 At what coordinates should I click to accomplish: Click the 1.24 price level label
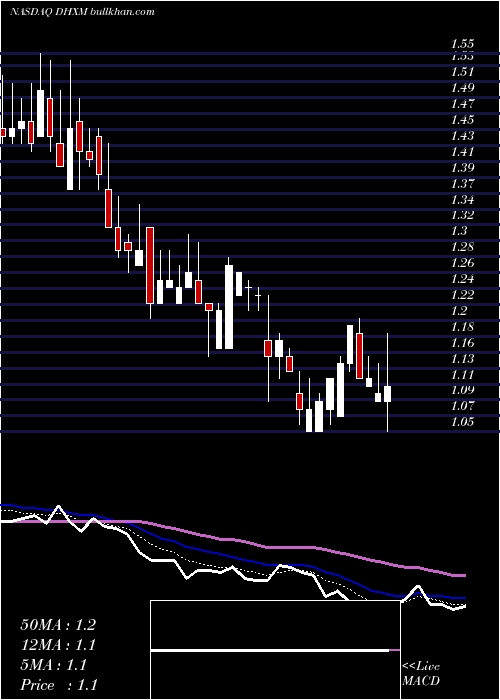click(x=462, y=279)
